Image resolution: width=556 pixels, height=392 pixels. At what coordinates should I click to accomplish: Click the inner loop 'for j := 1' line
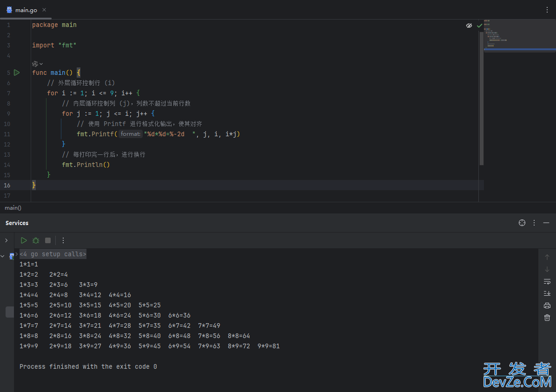[108, 113]
